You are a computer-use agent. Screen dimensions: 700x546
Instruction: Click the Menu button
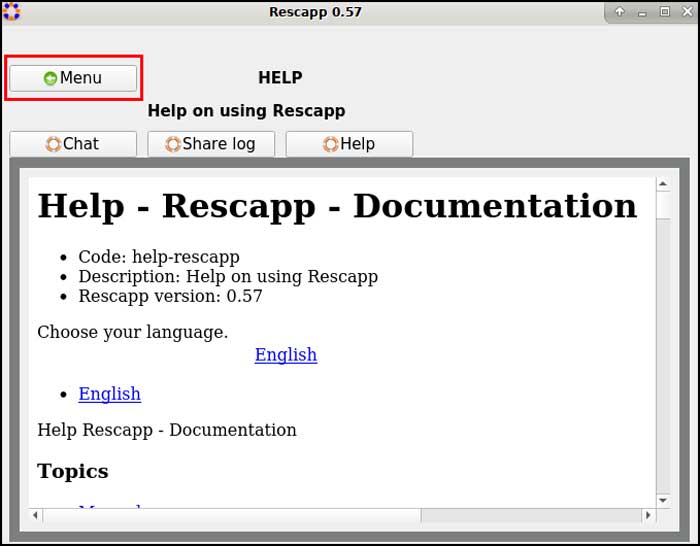pyautogui.click(x=73, y=78)
